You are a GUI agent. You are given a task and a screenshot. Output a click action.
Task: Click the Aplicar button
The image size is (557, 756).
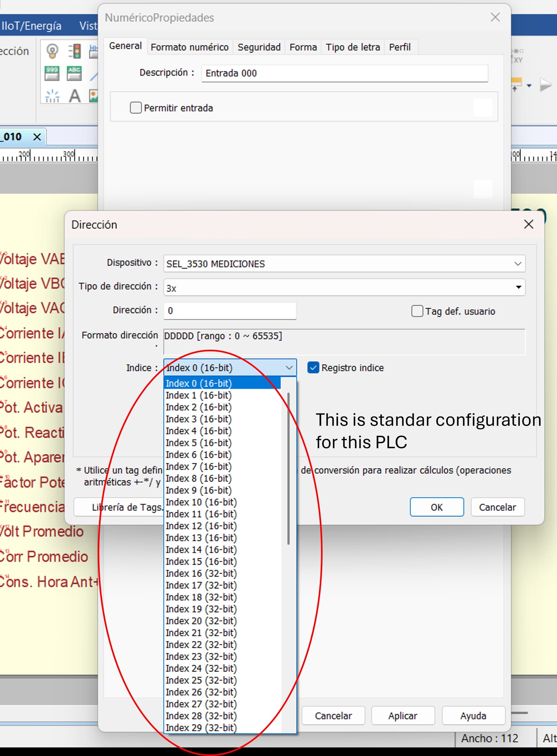pyautogui.click(x=403, y=716)
